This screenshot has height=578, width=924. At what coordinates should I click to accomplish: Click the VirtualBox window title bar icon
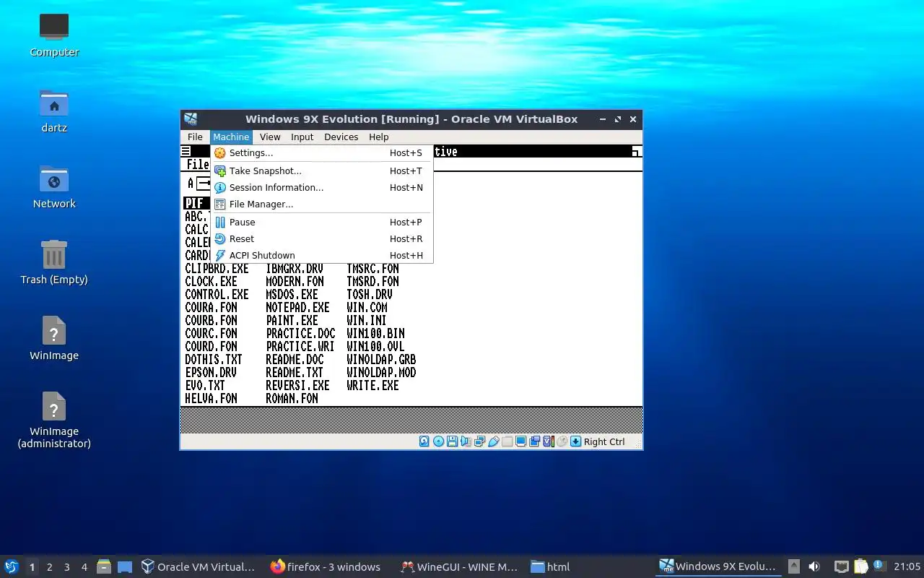191,119
